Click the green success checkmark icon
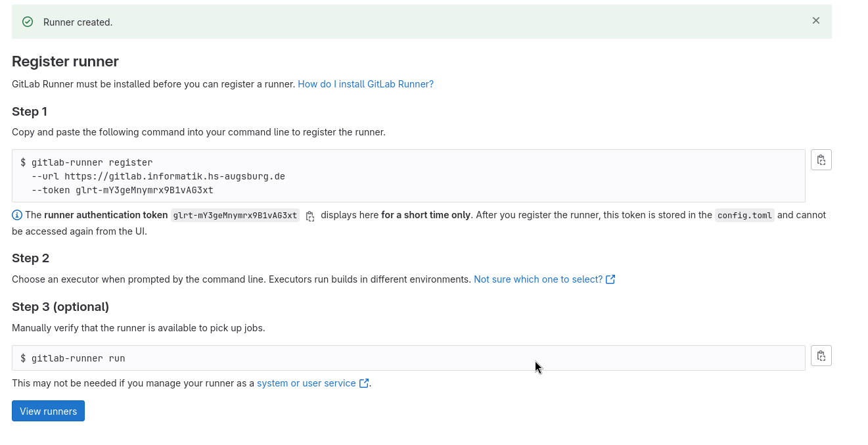 [28, 22]
